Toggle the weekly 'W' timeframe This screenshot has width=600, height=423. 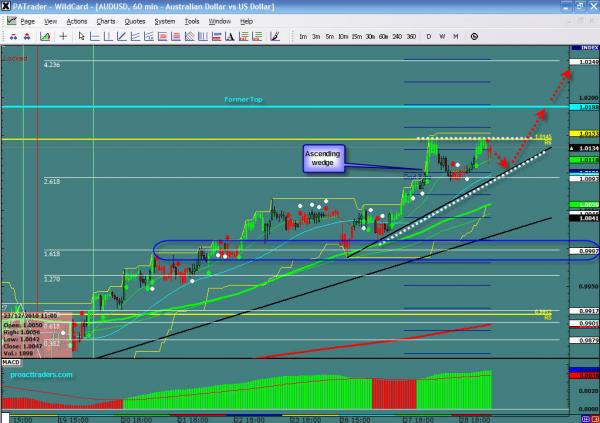click(441, 35)
